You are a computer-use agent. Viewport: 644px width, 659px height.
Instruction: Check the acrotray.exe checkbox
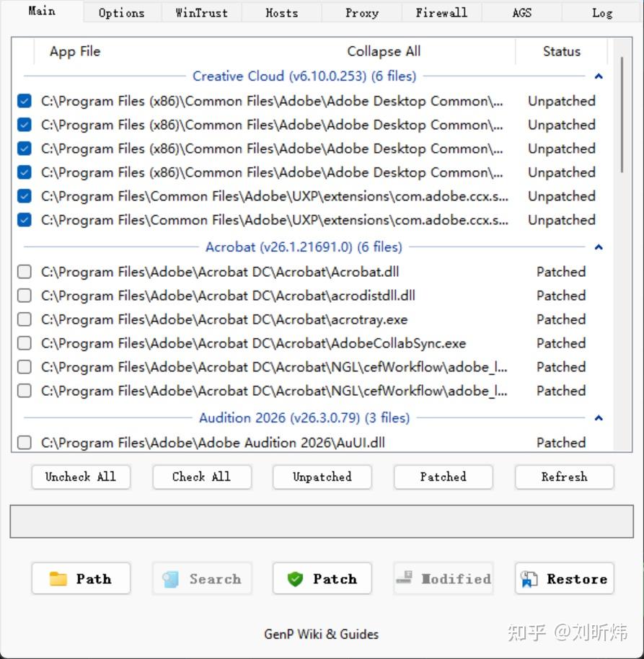point(25,319)
